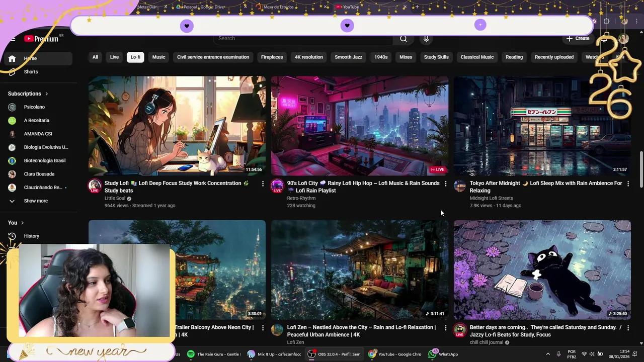Viewport: 644px width, 362px height.
Task: Click the chill chill journal channel avatar
Action: 460,330
